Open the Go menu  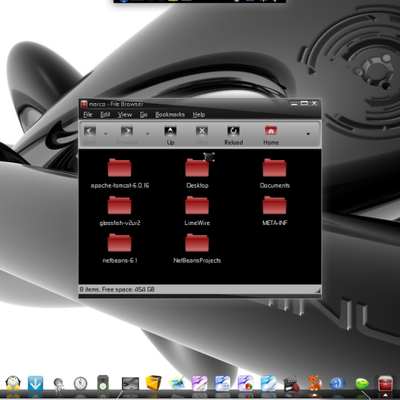(x=143, y=115)
